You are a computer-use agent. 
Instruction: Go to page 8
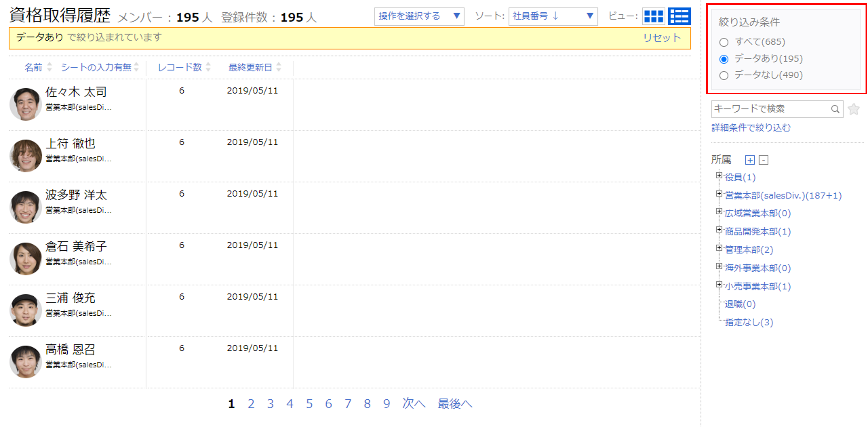367,403
